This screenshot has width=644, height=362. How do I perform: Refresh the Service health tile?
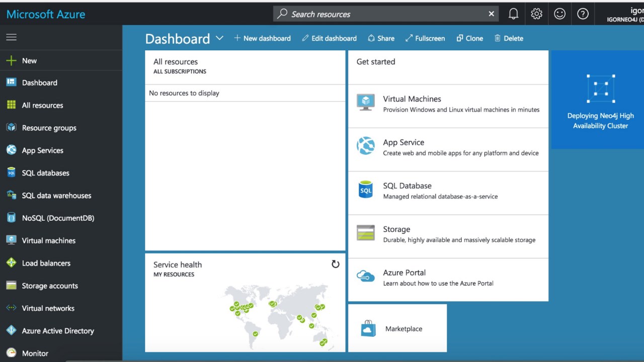(x=335, y=264)
